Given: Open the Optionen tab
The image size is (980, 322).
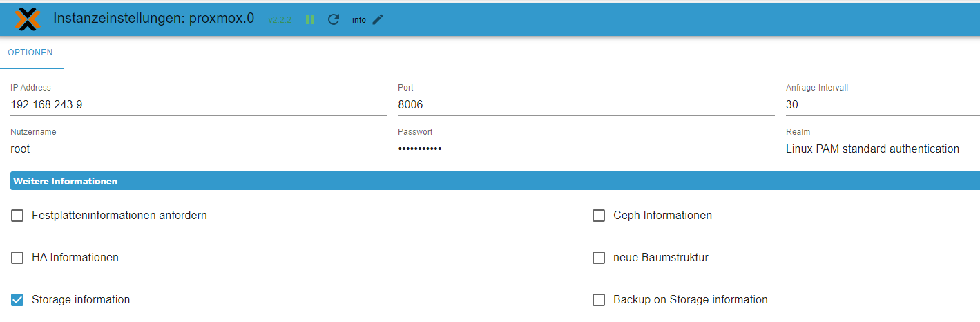Looking at the screenshot, I should 30,53.
